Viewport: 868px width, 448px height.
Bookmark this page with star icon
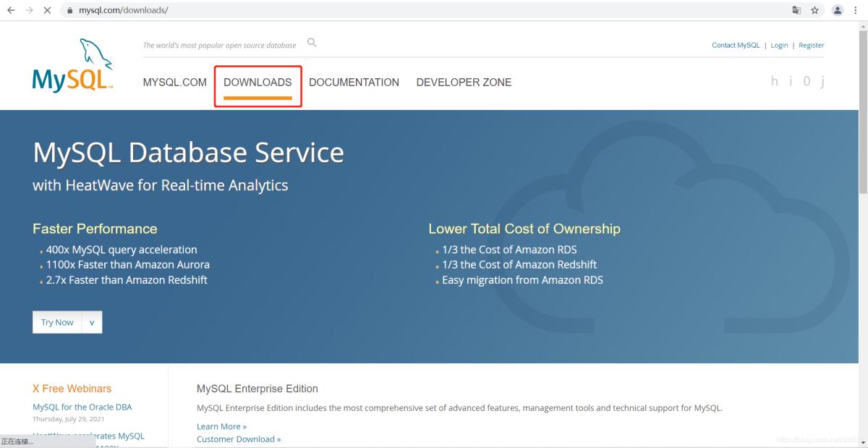815,11
